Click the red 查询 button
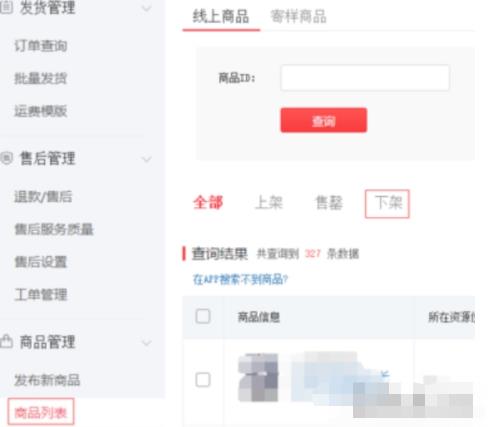The height and width of the screenshot is (427, 488). coord(324,120)
